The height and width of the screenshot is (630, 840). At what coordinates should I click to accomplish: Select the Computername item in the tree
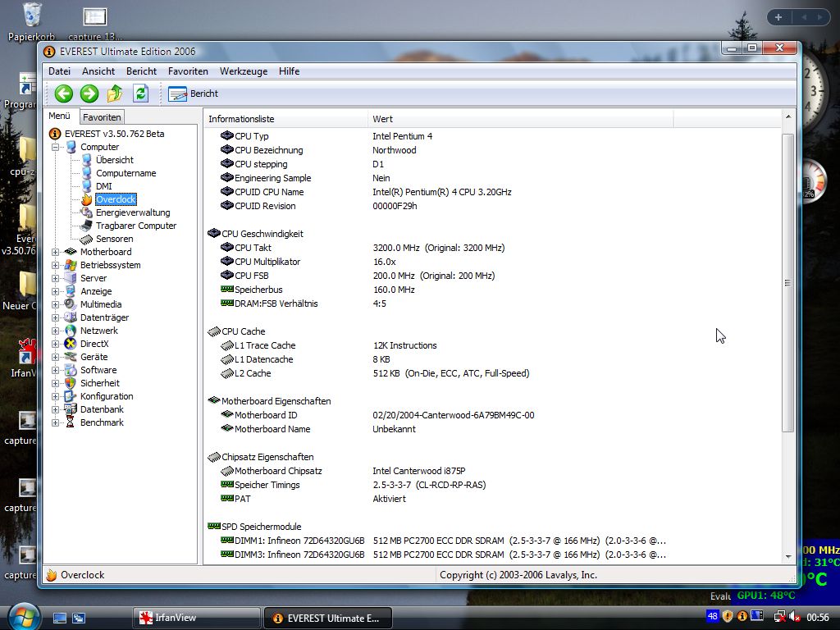126,173
